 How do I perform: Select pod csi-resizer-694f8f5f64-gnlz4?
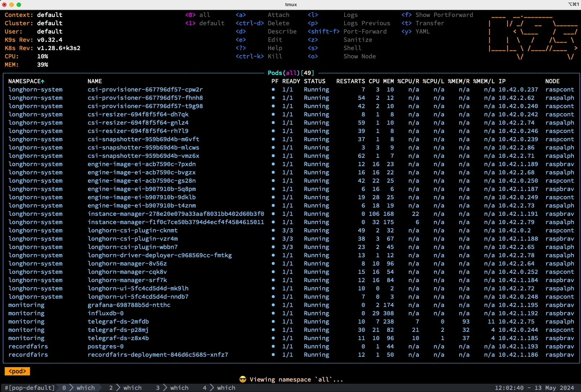[x=291, y=122]
